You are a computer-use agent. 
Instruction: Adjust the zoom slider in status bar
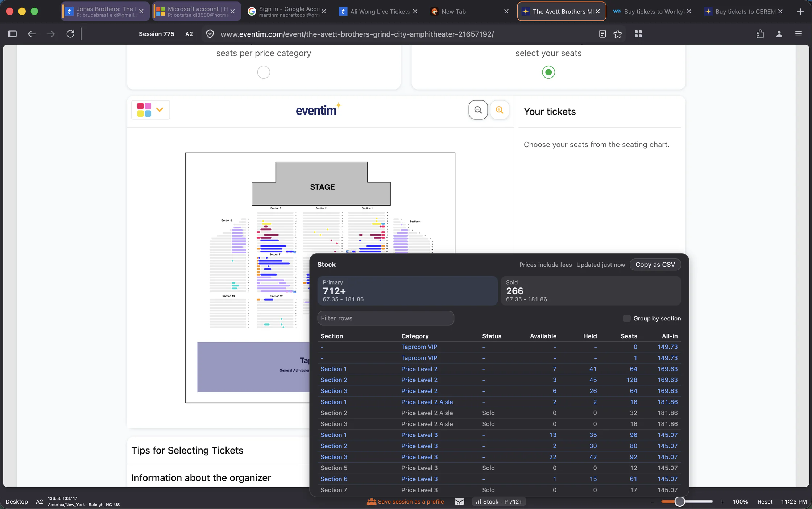pos(687,502)
